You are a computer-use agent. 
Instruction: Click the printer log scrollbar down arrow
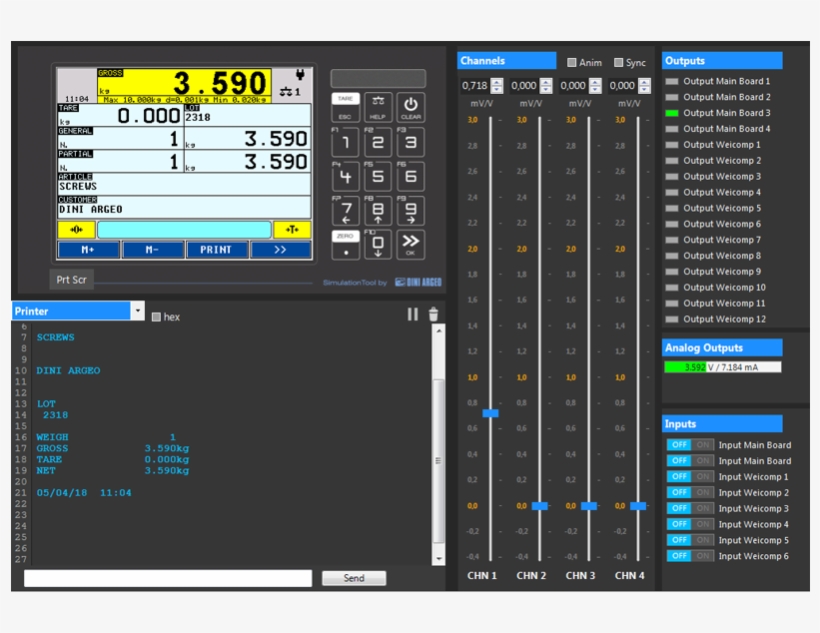(x=439, y=559)
